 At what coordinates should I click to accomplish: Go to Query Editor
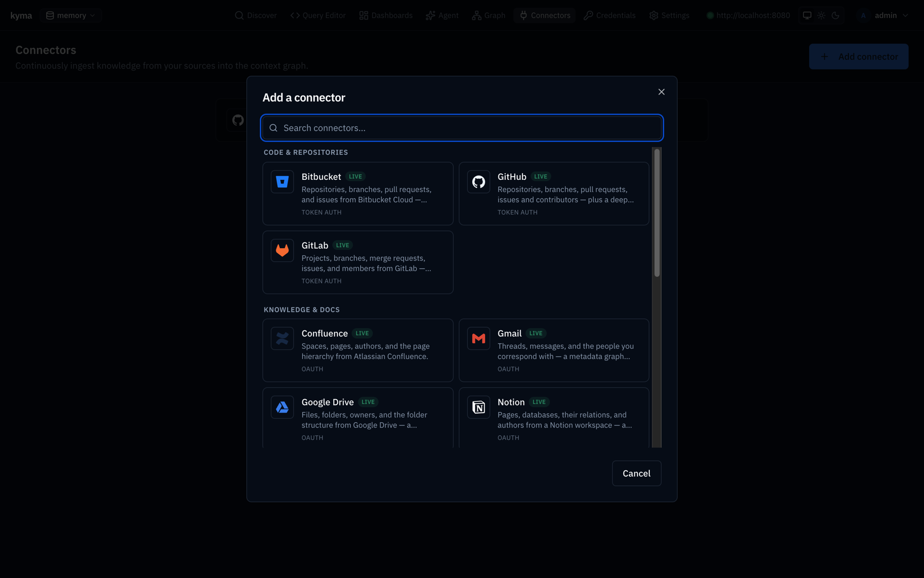[318, 15]
